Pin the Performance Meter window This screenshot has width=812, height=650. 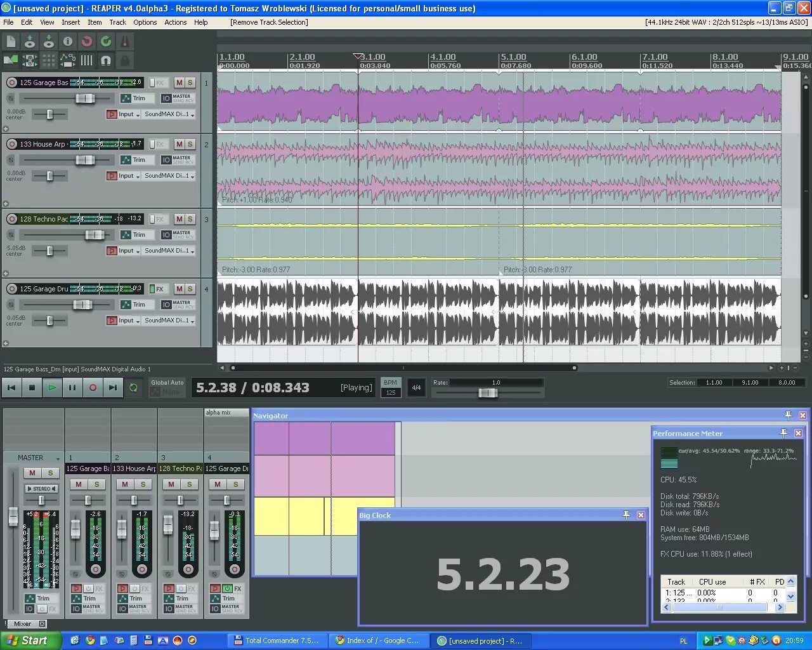tap(784, 433)
